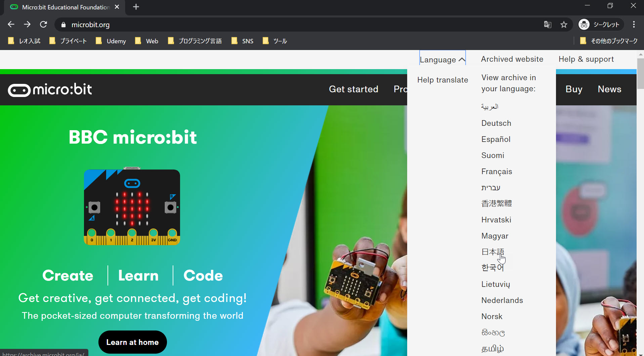Viewport: 644px width, 356px height.
Task: Select العربية language option
Action: pyautogui.click(x=490, y=107)
